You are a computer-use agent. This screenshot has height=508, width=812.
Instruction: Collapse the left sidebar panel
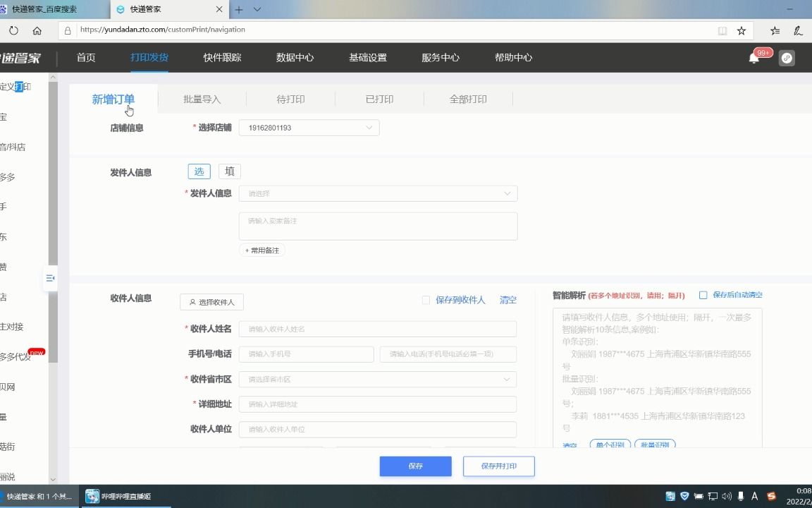(x=50, y=279)
